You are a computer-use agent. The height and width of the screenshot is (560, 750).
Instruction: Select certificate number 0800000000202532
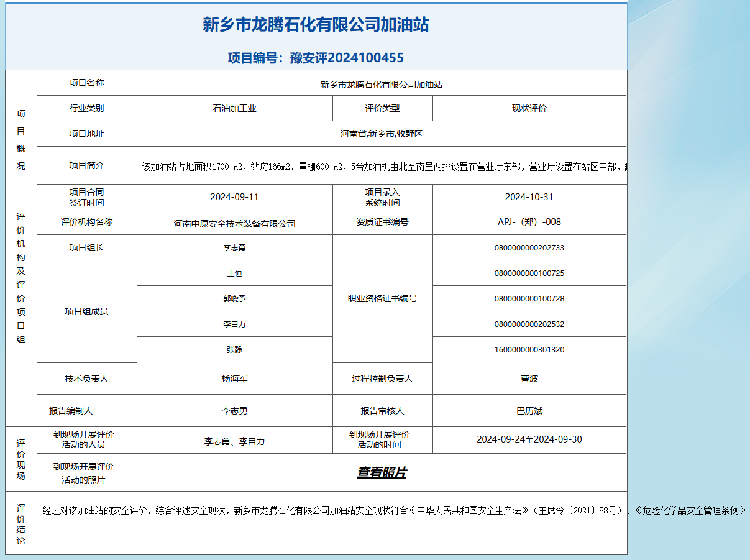(x=529, y=324)
